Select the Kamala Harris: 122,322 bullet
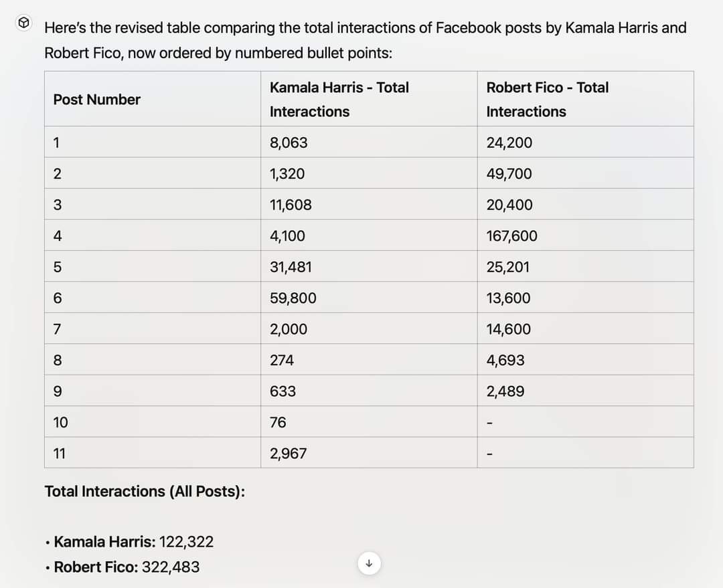Viewport: 723px width, 588px height. pos(133,542)
